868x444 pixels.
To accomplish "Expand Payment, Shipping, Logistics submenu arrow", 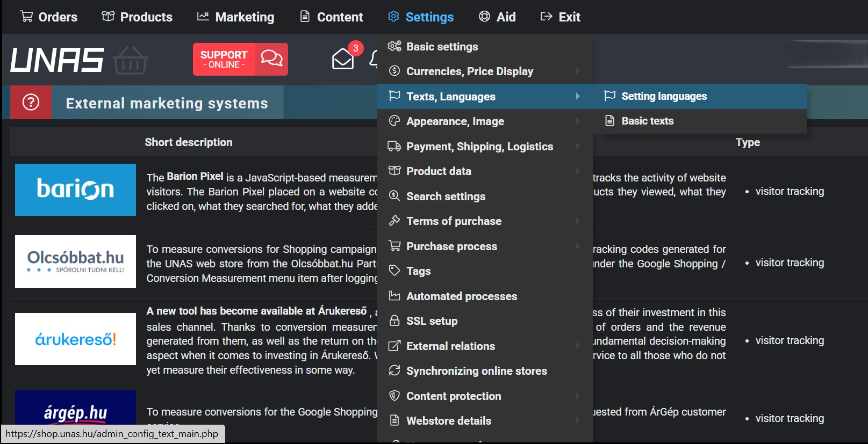I will click(578, 146).
